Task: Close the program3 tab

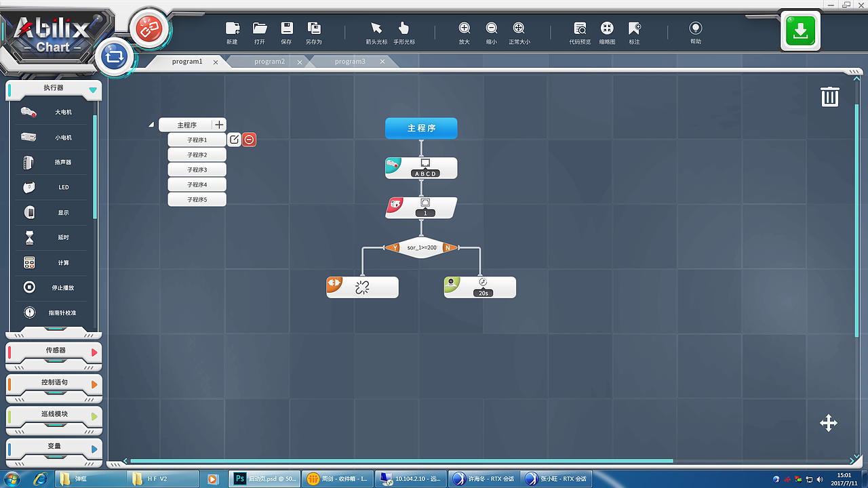Action: coord(382,62)
